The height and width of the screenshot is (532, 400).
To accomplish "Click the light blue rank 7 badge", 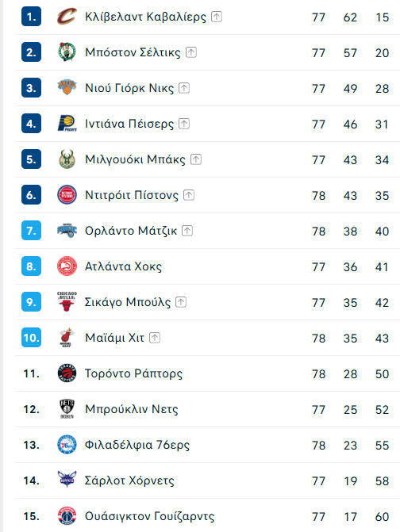I will 31,231.
